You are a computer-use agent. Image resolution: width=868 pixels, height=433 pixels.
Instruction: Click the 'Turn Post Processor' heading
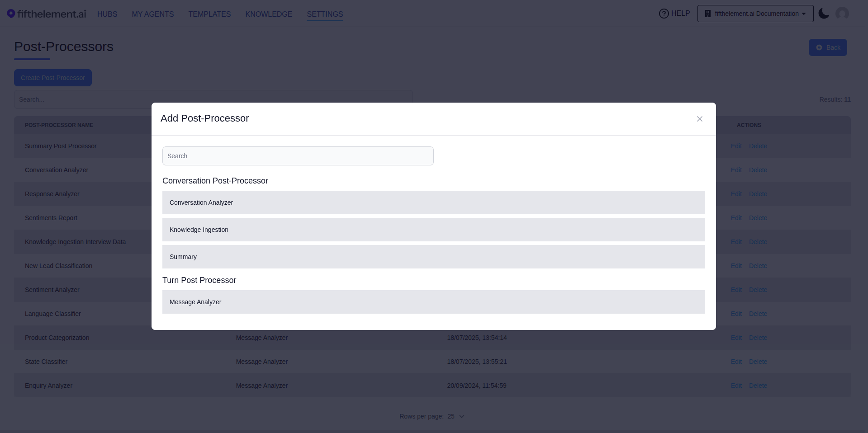[x=199, y=280]
